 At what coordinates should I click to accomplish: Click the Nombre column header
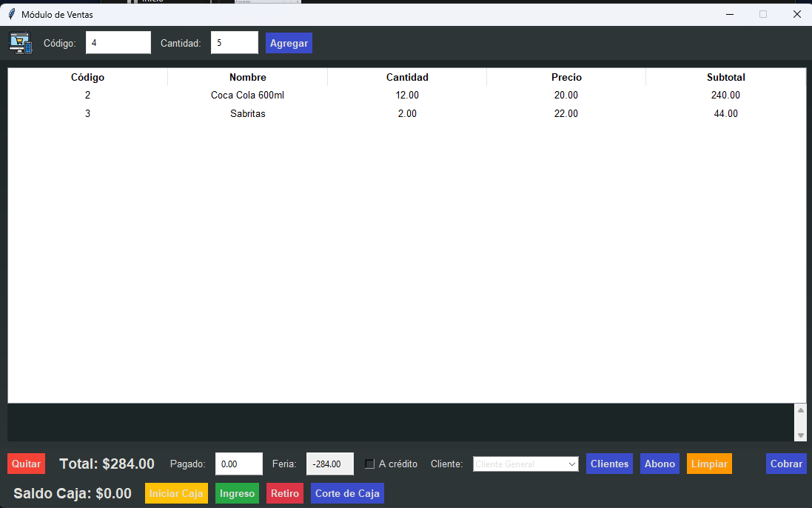(247, 77)
